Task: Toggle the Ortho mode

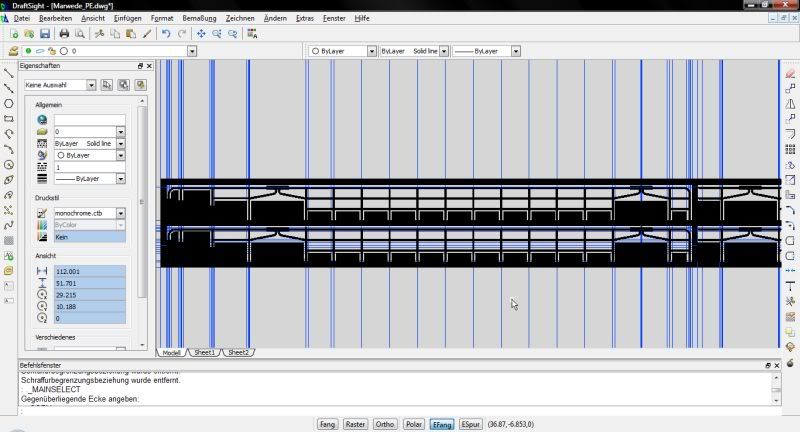Action: [385, 424]
